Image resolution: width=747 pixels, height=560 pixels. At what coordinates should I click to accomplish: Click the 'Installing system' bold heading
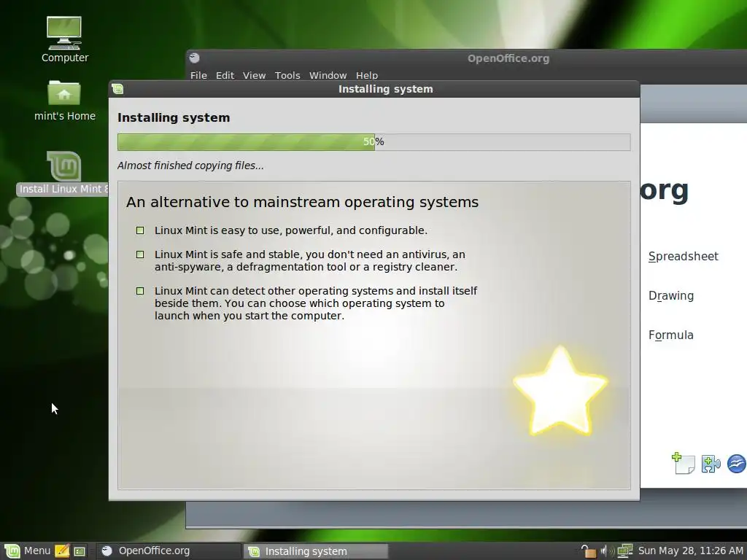(174, 117)
